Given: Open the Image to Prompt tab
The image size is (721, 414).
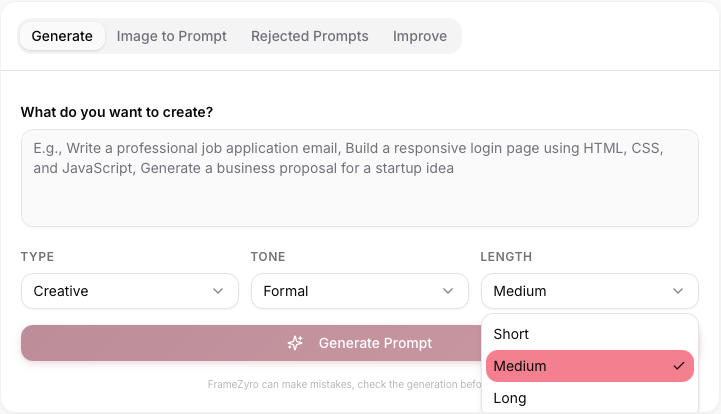Looking at the screenshot, I should (x=172, y=36).
